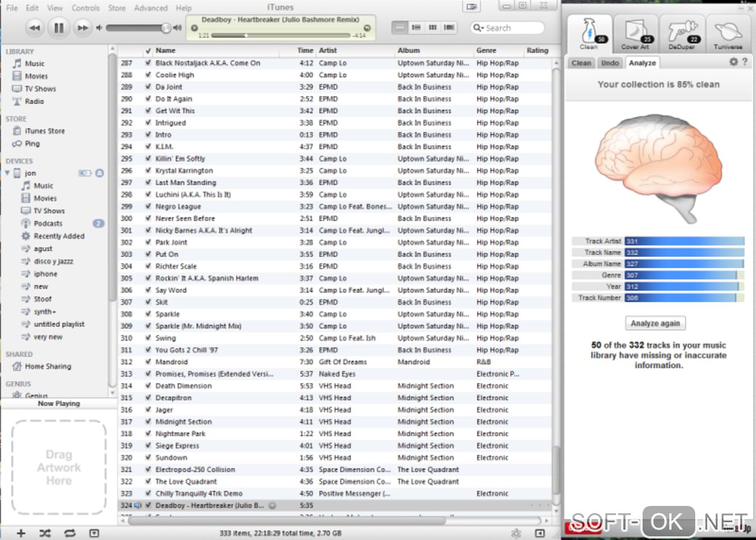This screenshot has width=756, height=540.
Task: Show or hide artwork viewer button
Action: pos(94,533)
